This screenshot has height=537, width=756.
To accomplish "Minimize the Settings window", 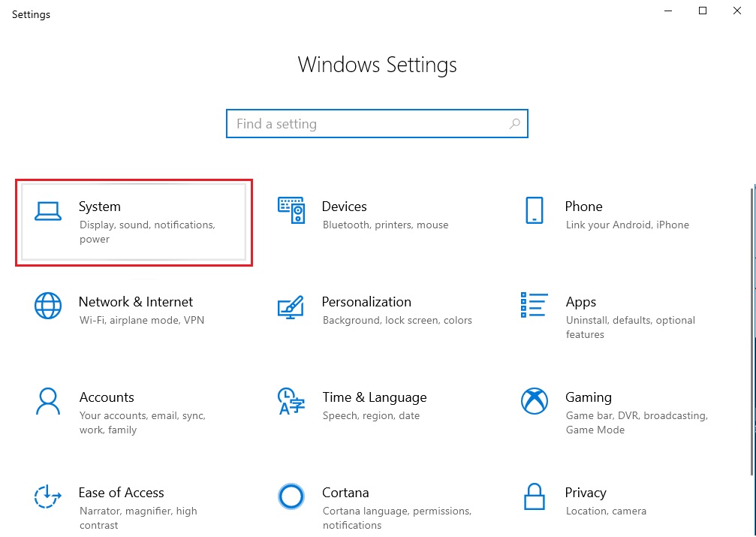I will (x=667, y=11).
